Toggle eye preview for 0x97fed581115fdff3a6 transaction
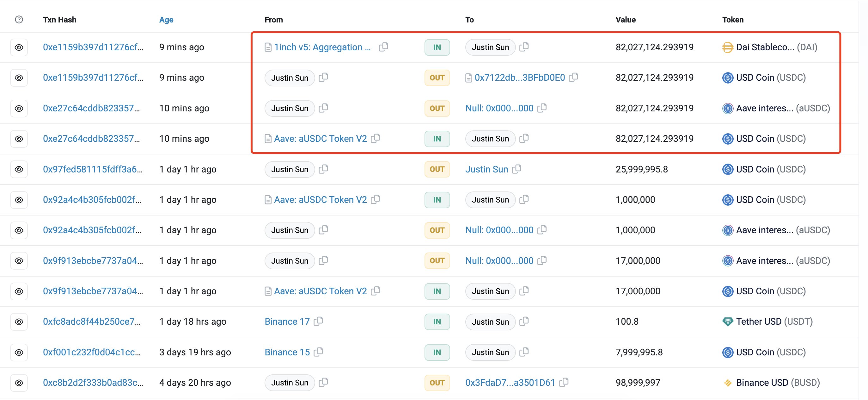This screenshot has width=868, height=400. (x=19, y=169)
